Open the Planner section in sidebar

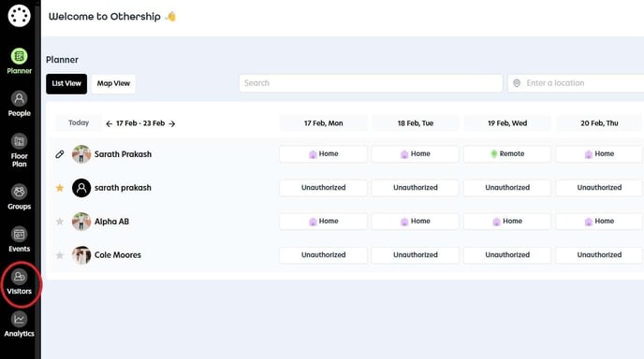click(x=19, y=62)
